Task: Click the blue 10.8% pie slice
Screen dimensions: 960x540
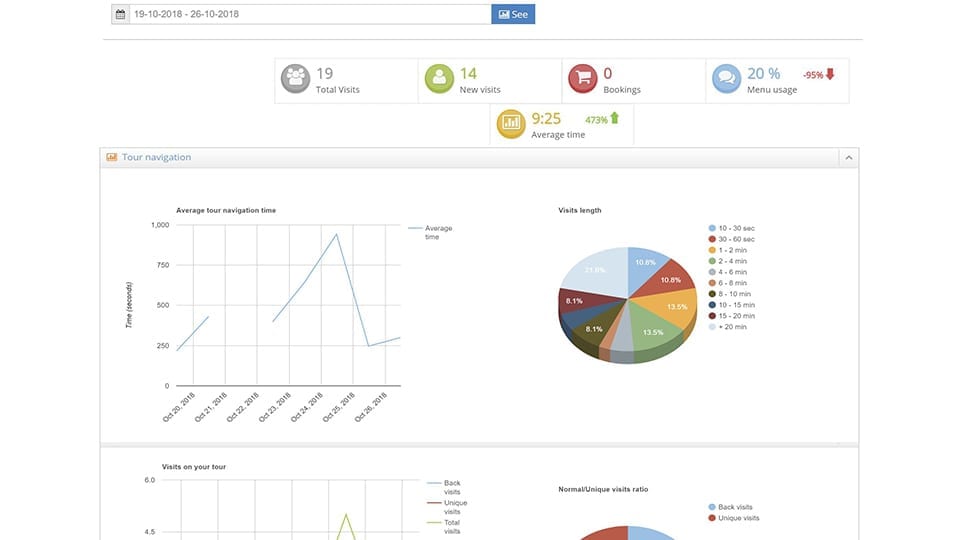Action: point(645,268)
